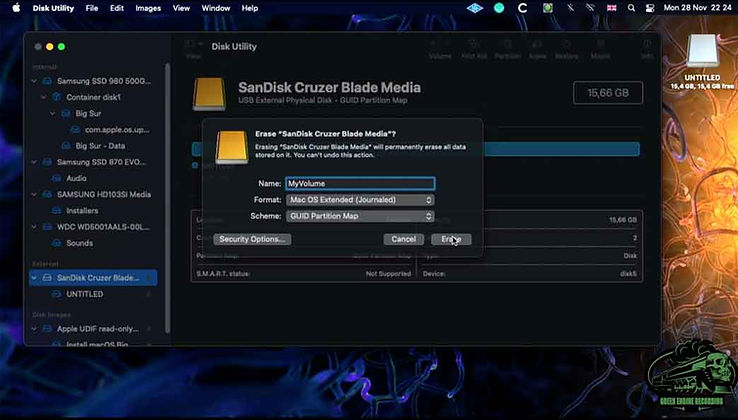
Task: Cancel the erase dialog
Action: click(x=403, y=239)
